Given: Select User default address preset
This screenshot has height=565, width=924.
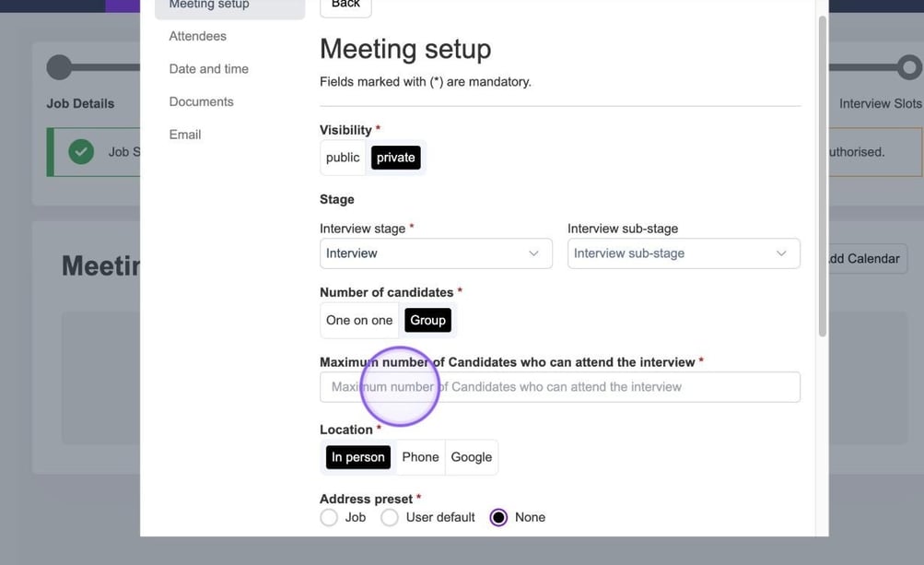Looking at the screenshot, I should pyautogui.click(x=390, y=518).
